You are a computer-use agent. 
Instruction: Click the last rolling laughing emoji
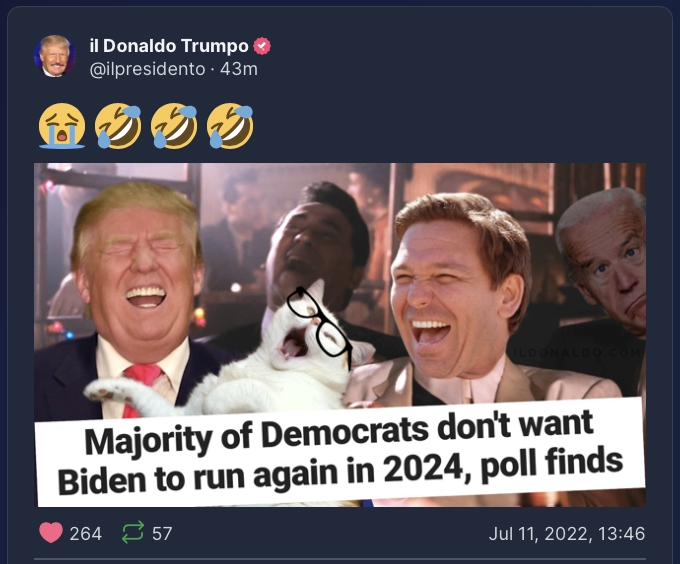pyautogui.click(x=230, y=126)
